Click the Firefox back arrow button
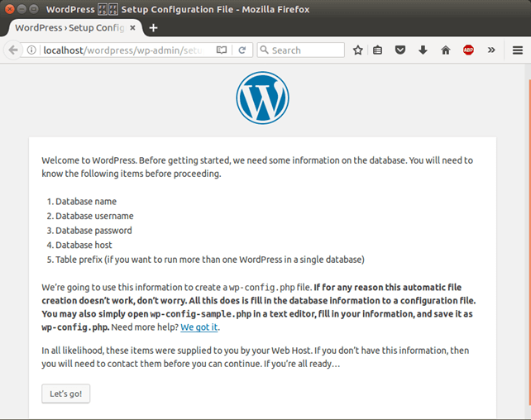The width and height of the screenshot is (531, 420). (13, 50)
